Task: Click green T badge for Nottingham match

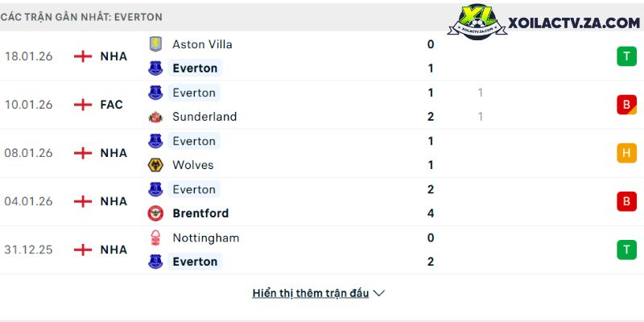Action: pos(626,250)
